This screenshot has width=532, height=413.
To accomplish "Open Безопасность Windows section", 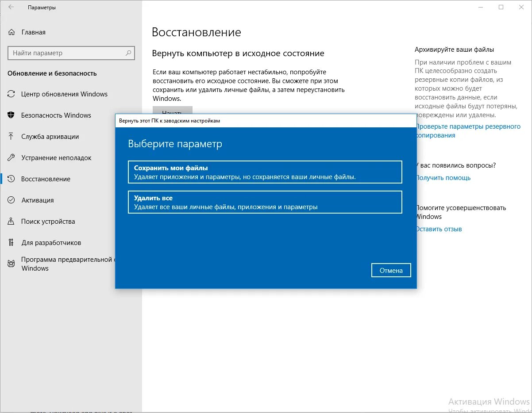I will coord(56,115).
